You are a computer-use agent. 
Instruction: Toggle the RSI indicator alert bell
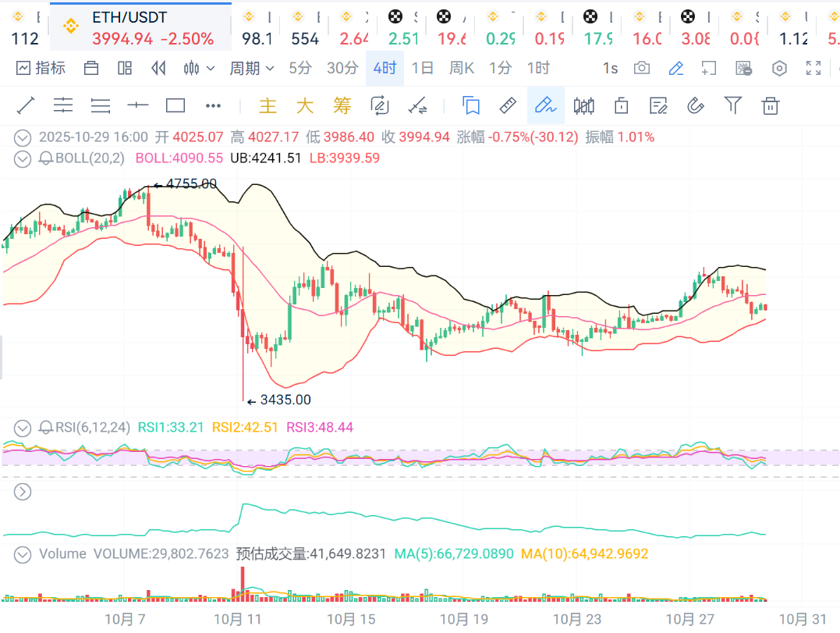[46, 427]
